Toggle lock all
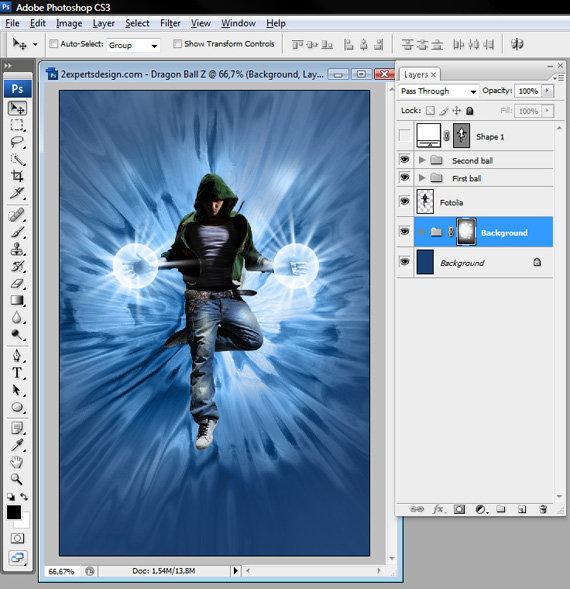570x589 pixels. click(x=470, y=110)
